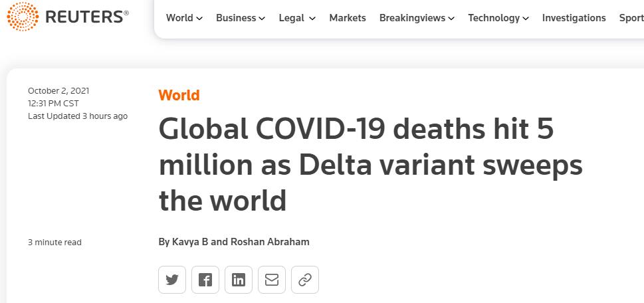The image size is (644, 303).
Task: Expand the World menu dropdown
Action: click(184, 18)
